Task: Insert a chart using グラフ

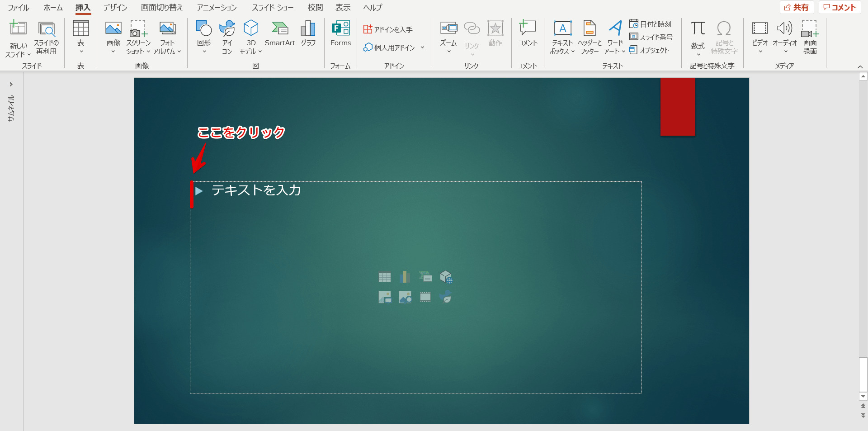Action: pos(308,34)
